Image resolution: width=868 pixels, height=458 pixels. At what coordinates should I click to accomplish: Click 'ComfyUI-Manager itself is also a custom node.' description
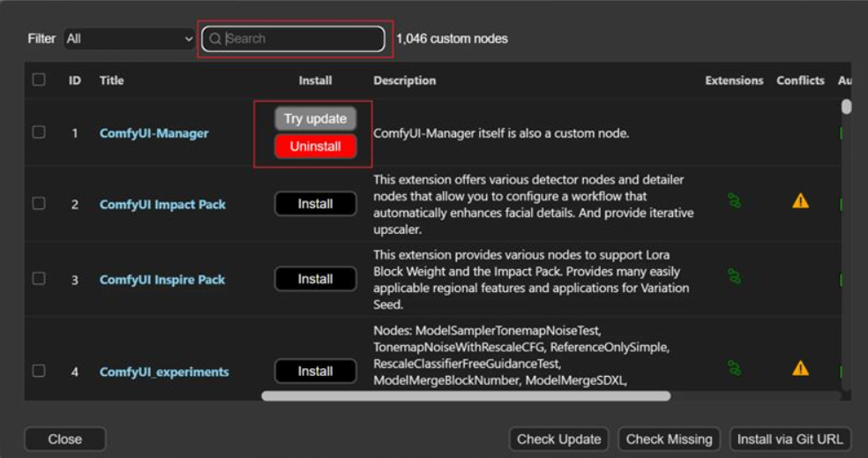pyautogui.click(x=501, y=133)
